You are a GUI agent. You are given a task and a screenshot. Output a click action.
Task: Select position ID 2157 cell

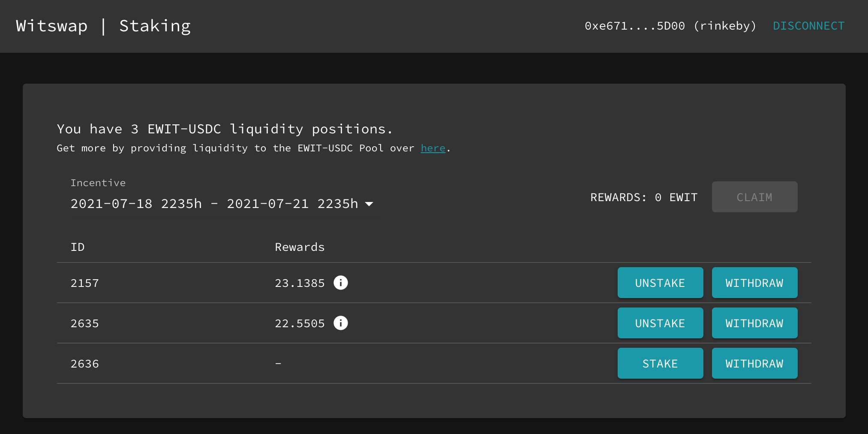85,283
